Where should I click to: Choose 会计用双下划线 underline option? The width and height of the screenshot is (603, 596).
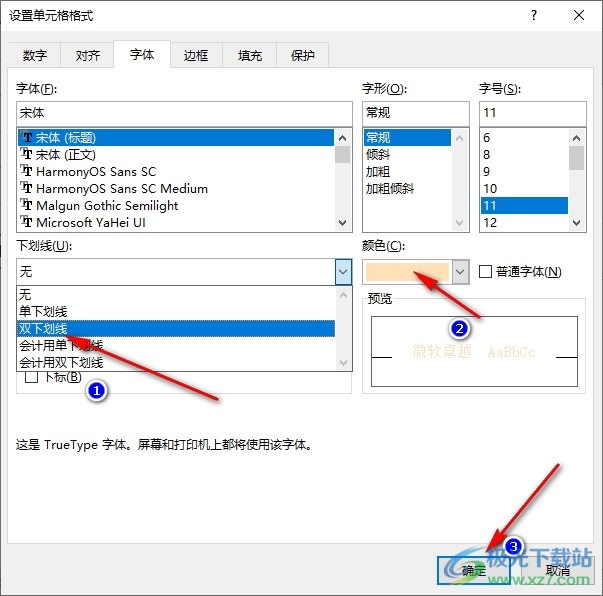pos(177,362)
